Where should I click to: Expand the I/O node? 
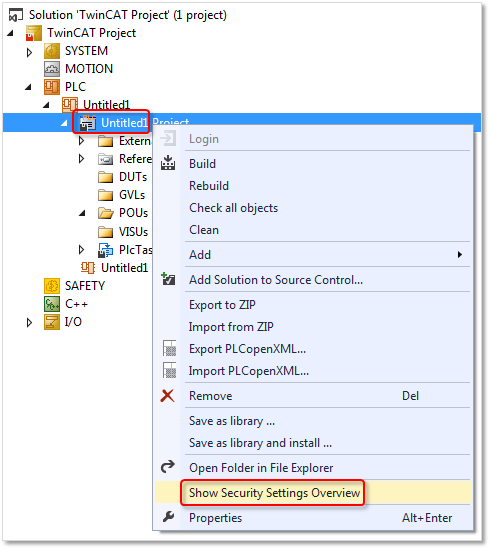29,322
